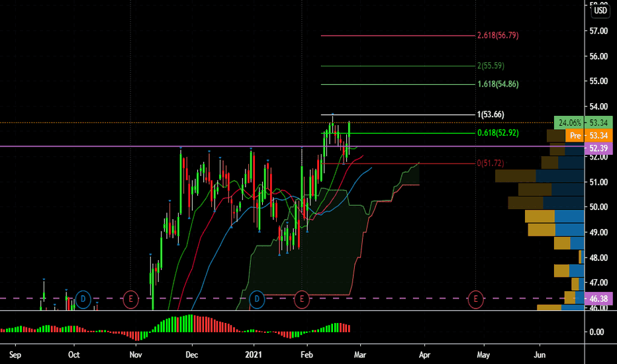The width and height of the screenshot is (617, 364).
Task: Click the 47.00 price axis value
Action: tap(598, 283)
